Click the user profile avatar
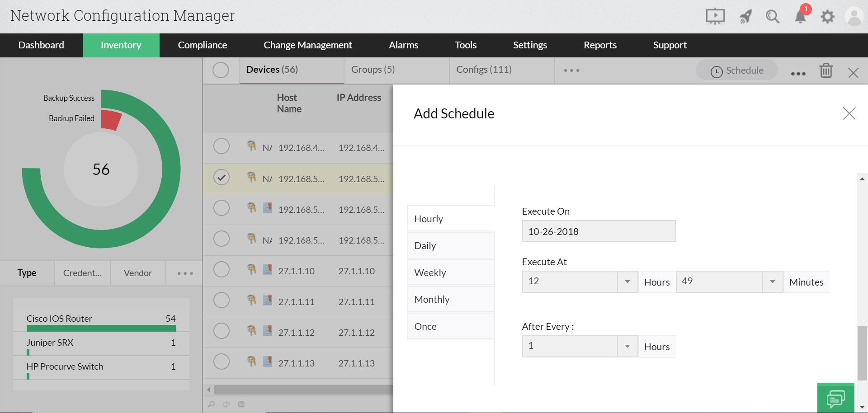The width and height of the screenshot is (868, 413). point(854,17)
